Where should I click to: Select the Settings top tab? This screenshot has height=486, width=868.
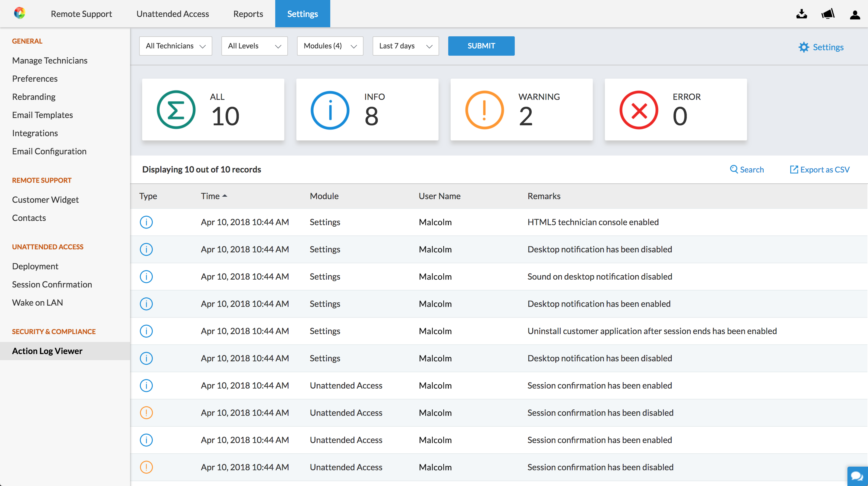302,14
